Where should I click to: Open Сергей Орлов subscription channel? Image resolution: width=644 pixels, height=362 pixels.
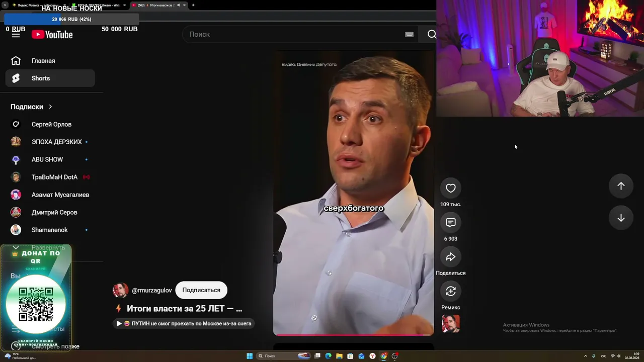(50, 124)
